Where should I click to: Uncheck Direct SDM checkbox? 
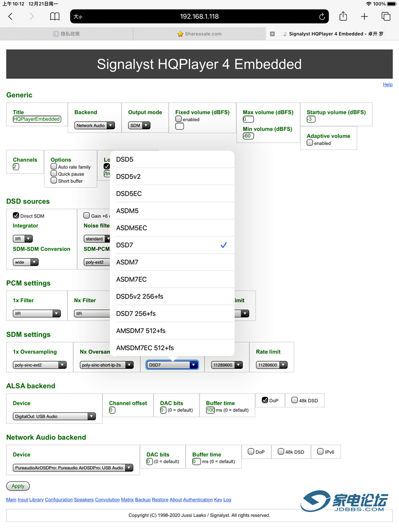[16, 215]
